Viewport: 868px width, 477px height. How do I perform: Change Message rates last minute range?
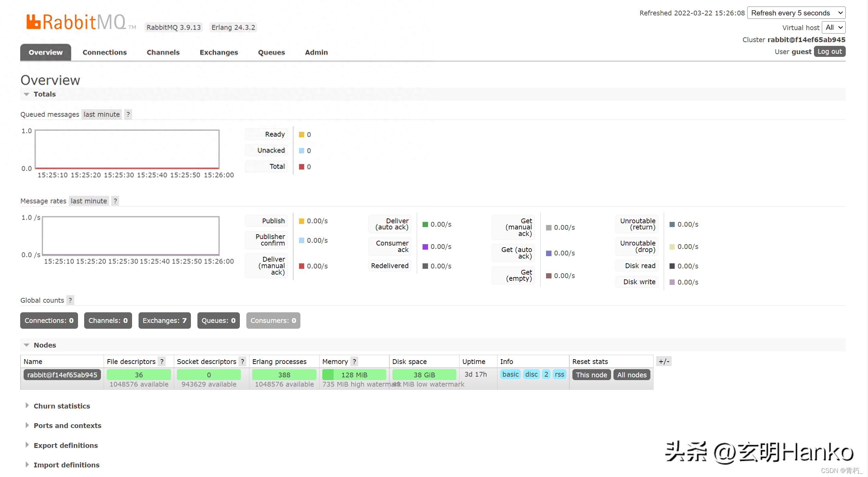89,201
